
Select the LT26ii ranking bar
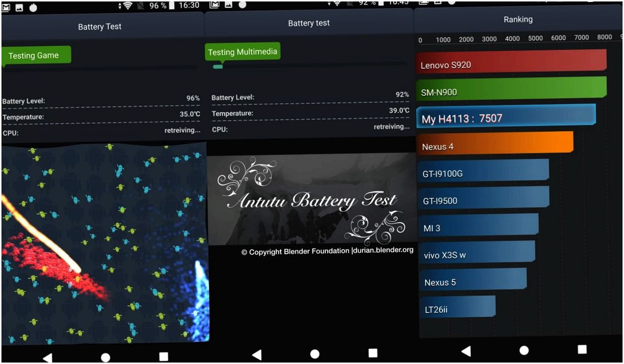(458, 308)
